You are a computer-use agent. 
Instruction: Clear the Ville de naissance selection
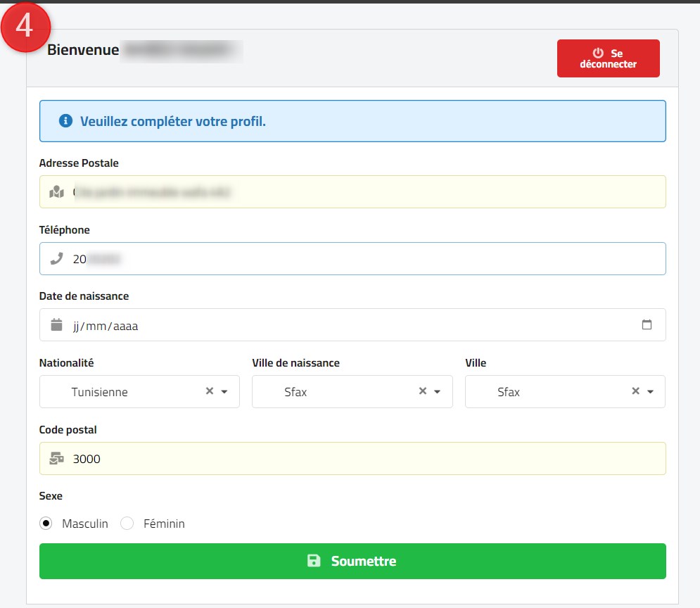tap(423, 391)
